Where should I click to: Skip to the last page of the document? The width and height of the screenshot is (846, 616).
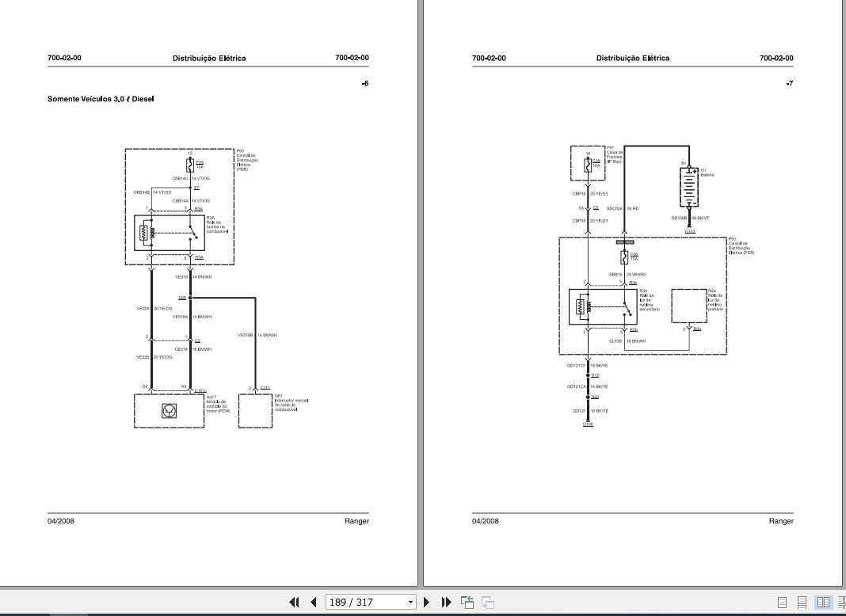[x=445, y=602]
